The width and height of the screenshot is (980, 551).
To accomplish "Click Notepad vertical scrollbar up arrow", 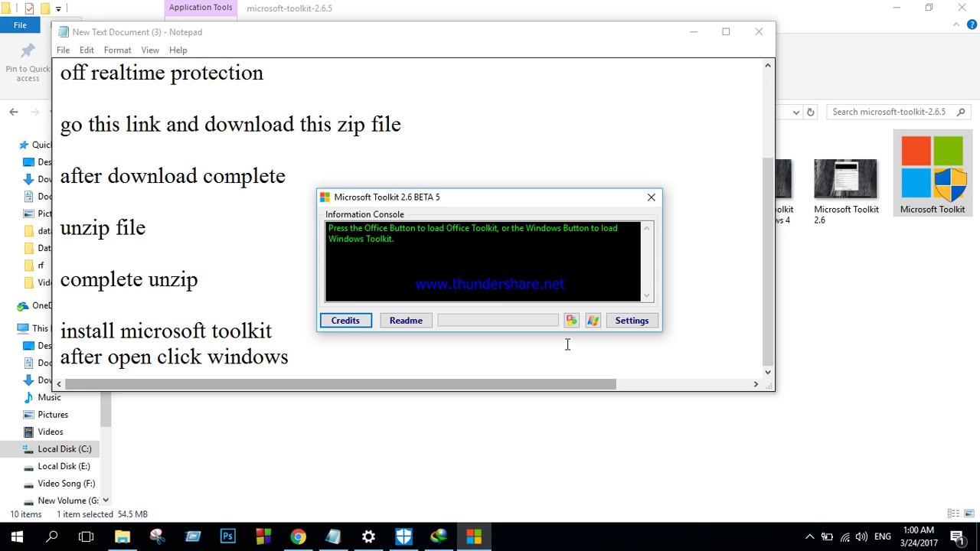I will tap(768, 66).
